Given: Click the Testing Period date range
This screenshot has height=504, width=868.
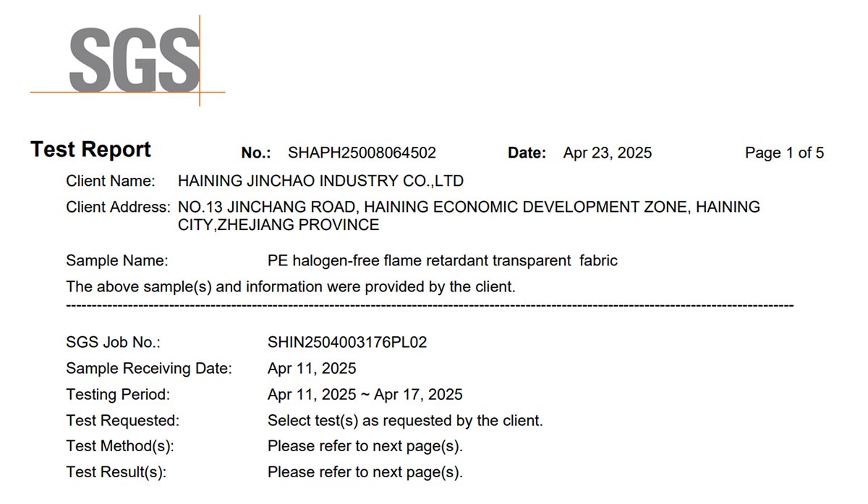Looking at the screenshot, I should (365, 395).
